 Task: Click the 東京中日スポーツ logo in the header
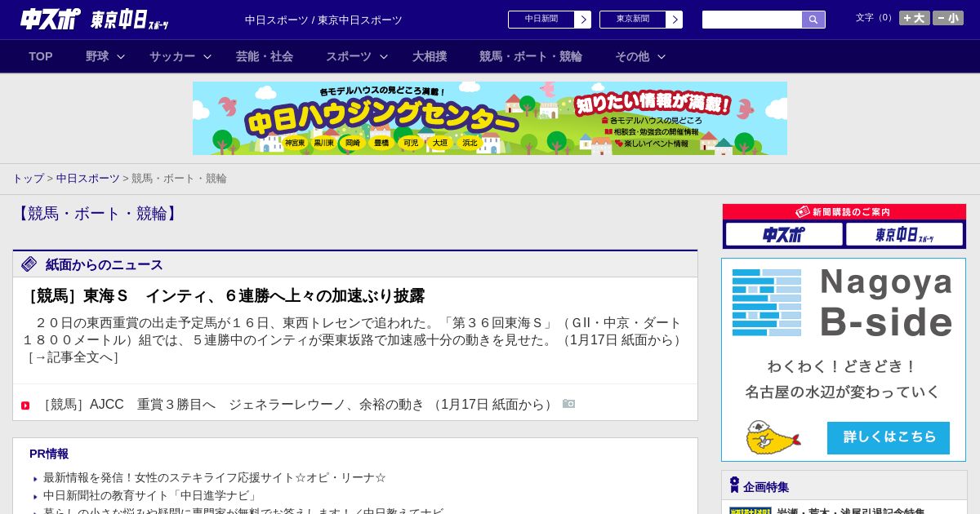coord(130,20)
